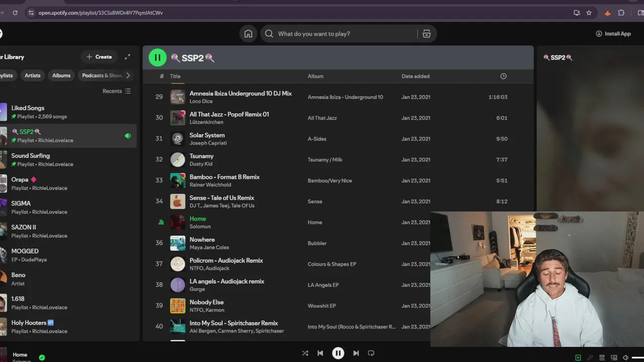Viewport: 644px width, 362px height.
Task: Click Nobody Else album art
Action: click(178, 306)
